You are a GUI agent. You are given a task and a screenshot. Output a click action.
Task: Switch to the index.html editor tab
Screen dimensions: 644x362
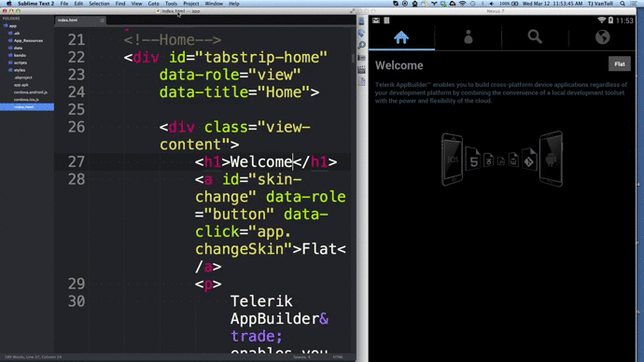(80, 21)
